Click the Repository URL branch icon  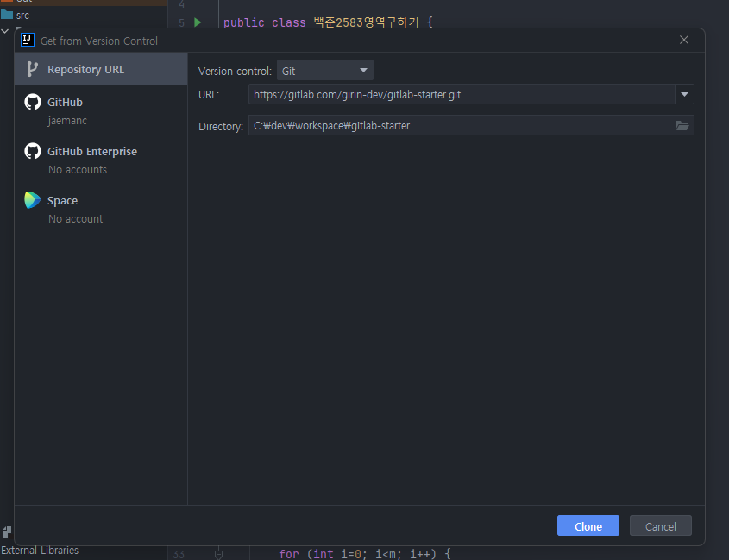pyautogui.click(x=32, y=69)
